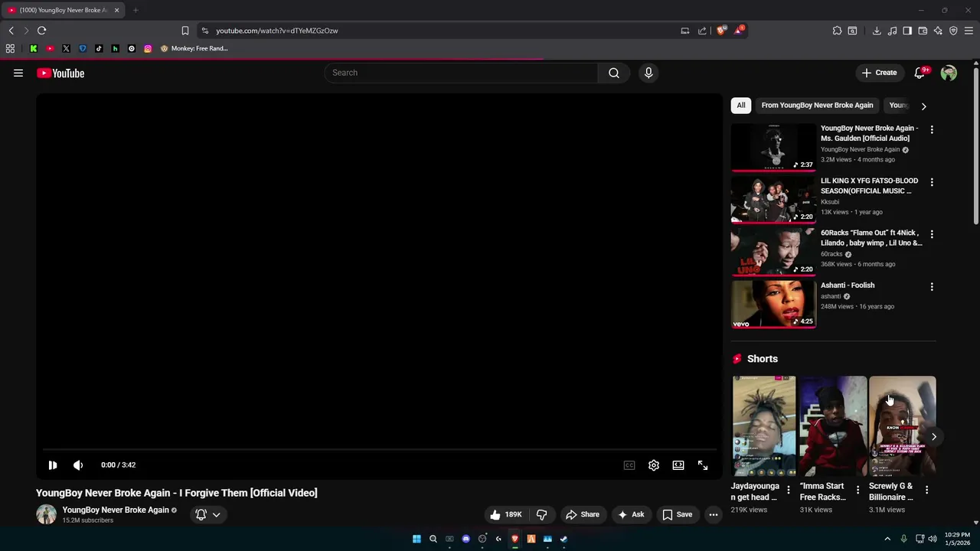Screen dimensions: 980x551
Task: Select From YoungBoy Never Broke Again chip
Action: pyautogui.click(x=817, y=106)
